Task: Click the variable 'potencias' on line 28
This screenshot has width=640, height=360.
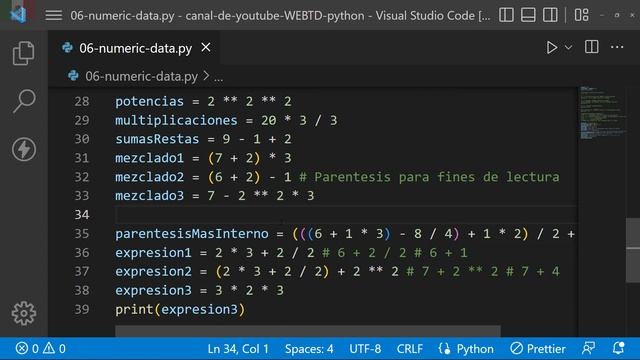Action: click(x=149, y=101)
